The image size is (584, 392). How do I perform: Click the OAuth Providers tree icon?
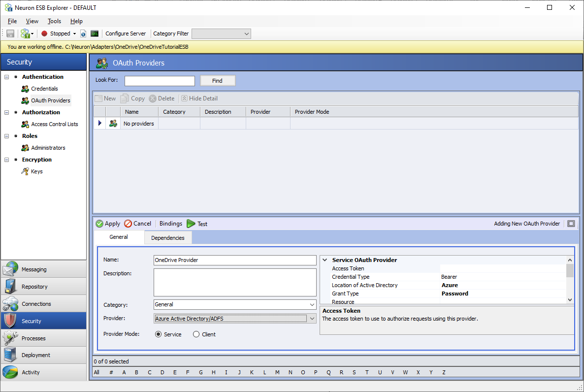click(25, 100)
